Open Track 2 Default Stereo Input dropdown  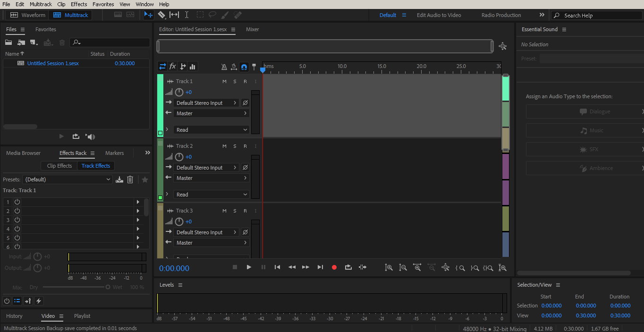(x=207, y=167)
